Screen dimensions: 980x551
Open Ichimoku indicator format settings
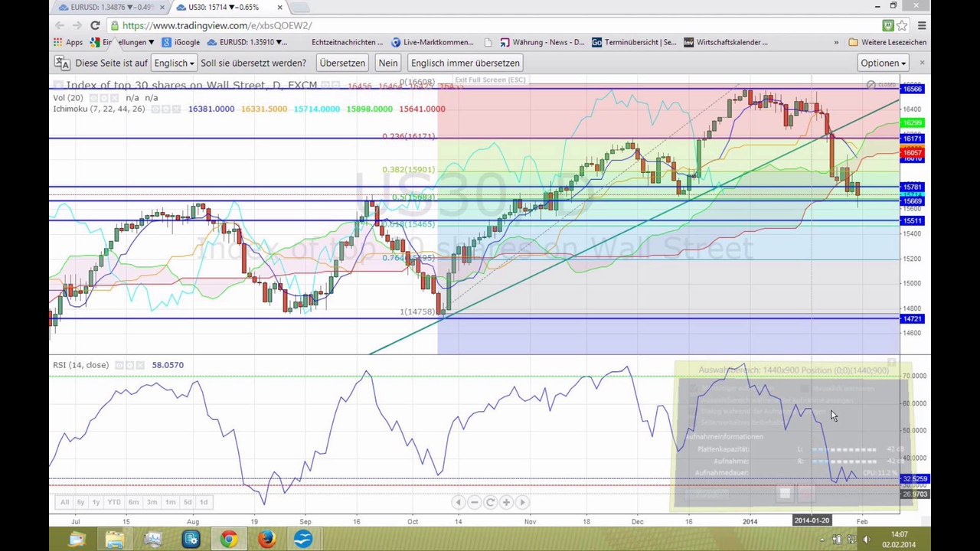[165, 109]
